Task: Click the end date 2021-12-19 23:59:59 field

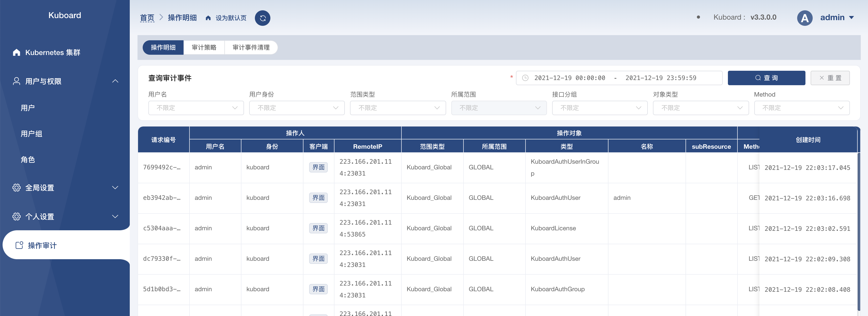Action: (x=661, y=78)
